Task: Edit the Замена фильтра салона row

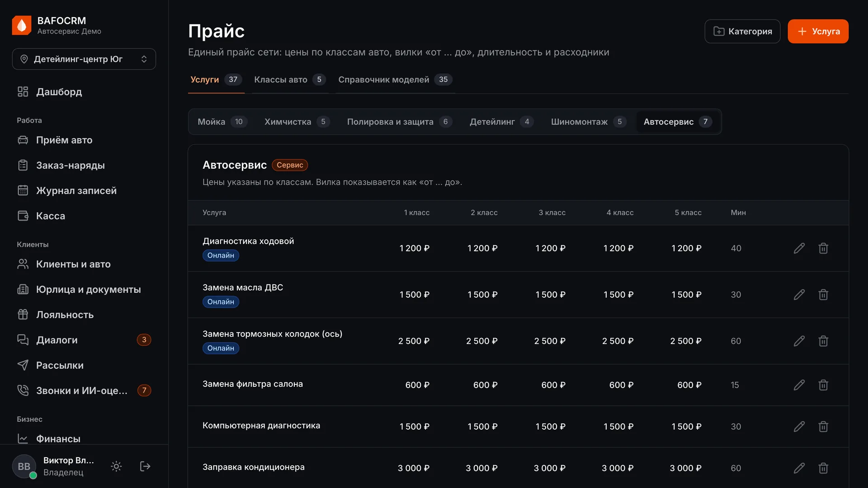Action: [x=799, y=385]
